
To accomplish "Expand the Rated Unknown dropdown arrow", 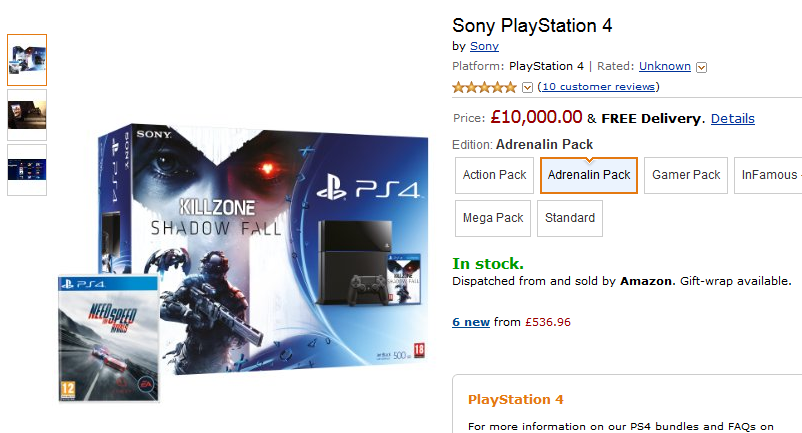I will (x=701, y=67).
